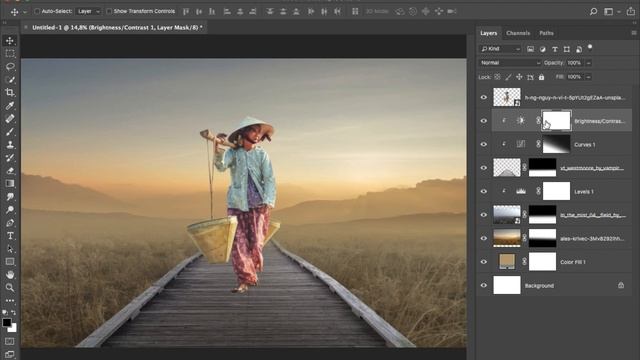Viewport: 640px width, 360px height.
Task: Select the Lasso tool
Action: (x=10, y=67)
